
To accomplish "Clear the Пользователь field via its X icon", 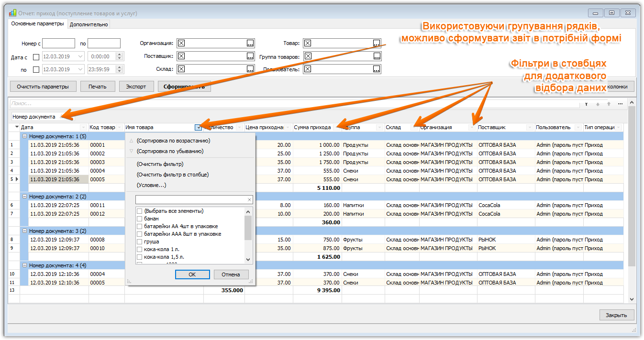I will (x=308, y=69).
